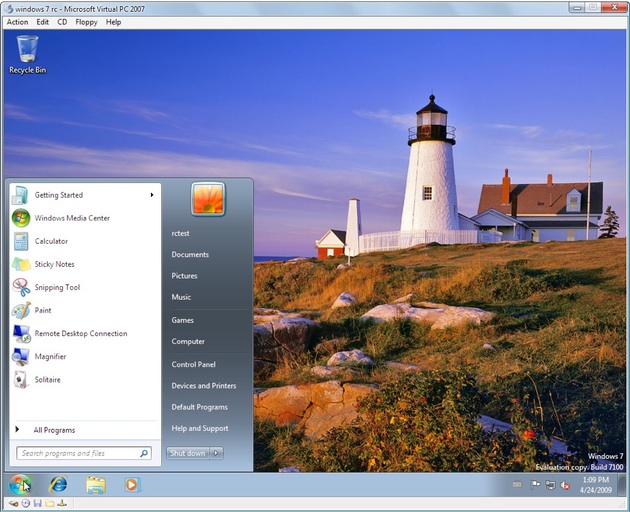Open Devices and Printers

coord(204,386)
